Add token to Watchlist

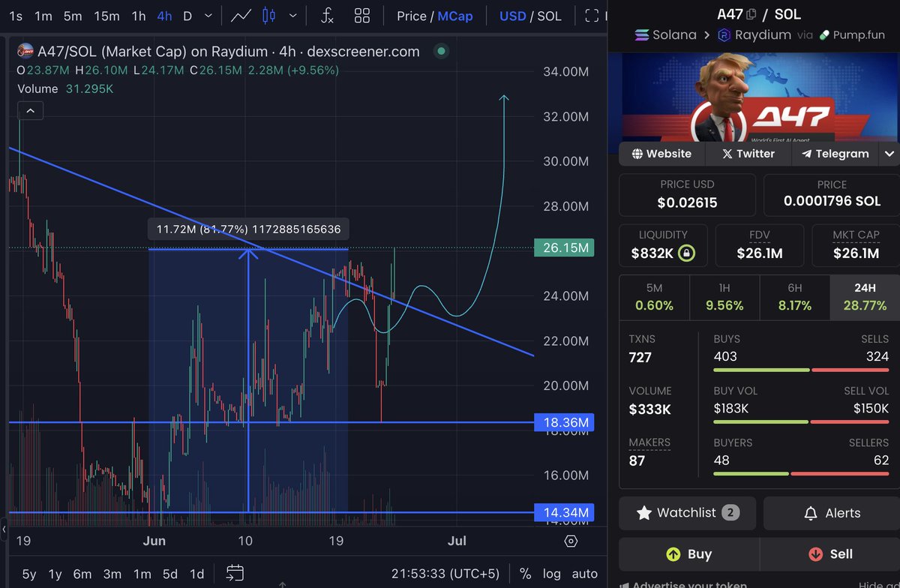pyautogui.click(x=687, y=513)
